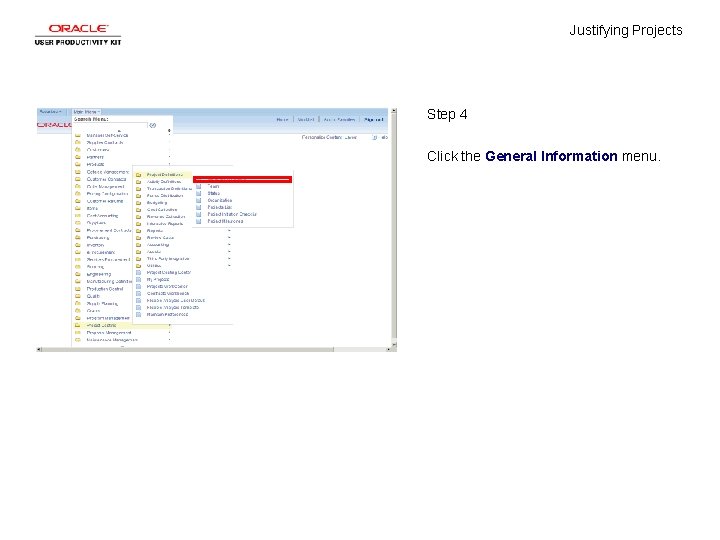Click the Customers folder icon
720x540 pixels.
(78, 150)
